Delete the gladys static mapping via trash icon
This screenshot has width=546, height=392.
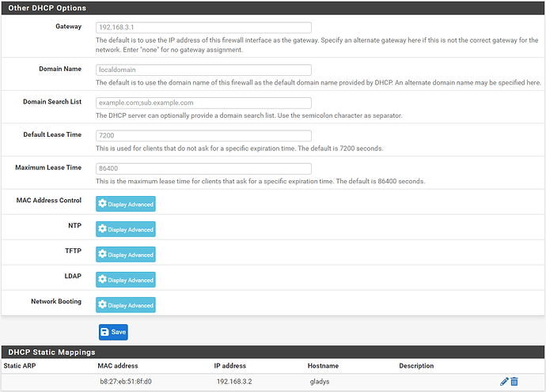point(514,382)
